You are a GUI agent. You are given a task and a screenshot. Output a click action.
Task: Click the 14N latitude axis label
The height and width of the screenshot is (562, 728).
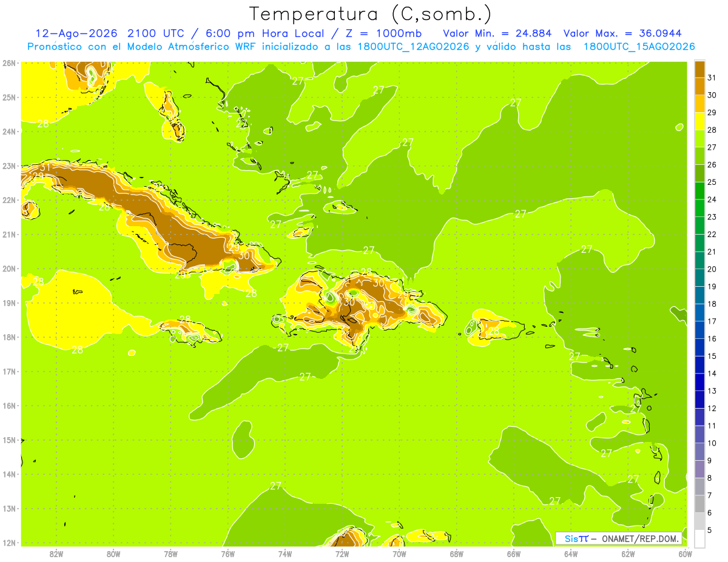tap(9, 474)
